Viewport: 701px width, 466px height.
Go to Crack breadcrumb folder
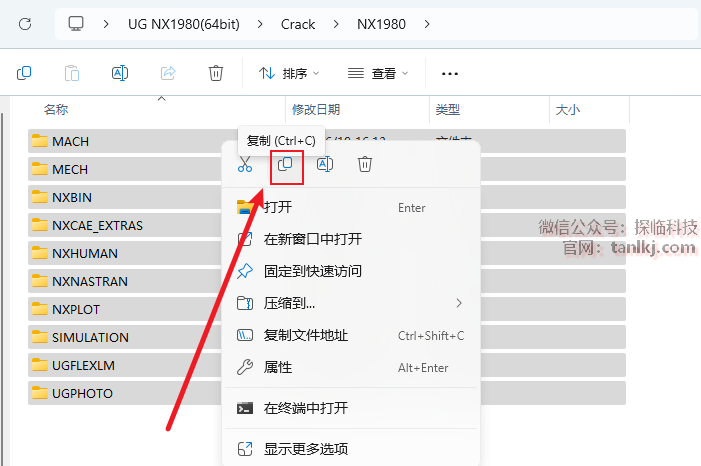click(x=298, y=24)
